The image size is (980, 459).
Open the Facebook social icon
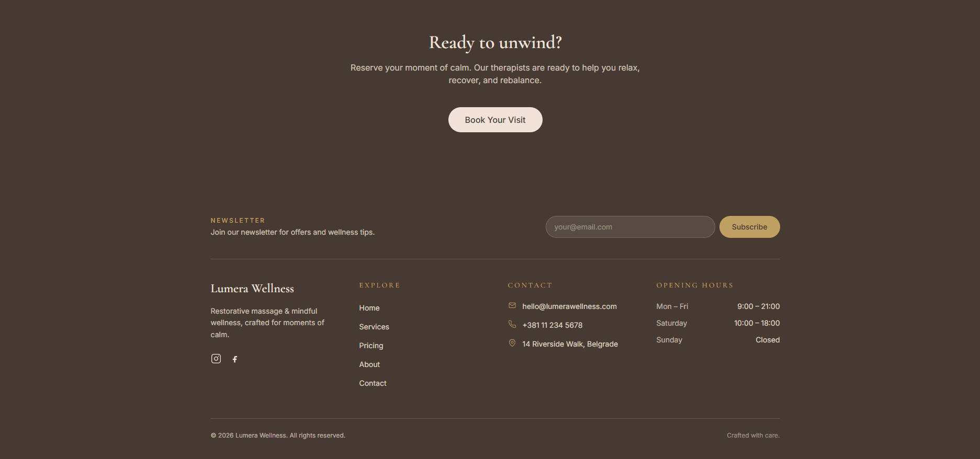[x=235, y=359]
